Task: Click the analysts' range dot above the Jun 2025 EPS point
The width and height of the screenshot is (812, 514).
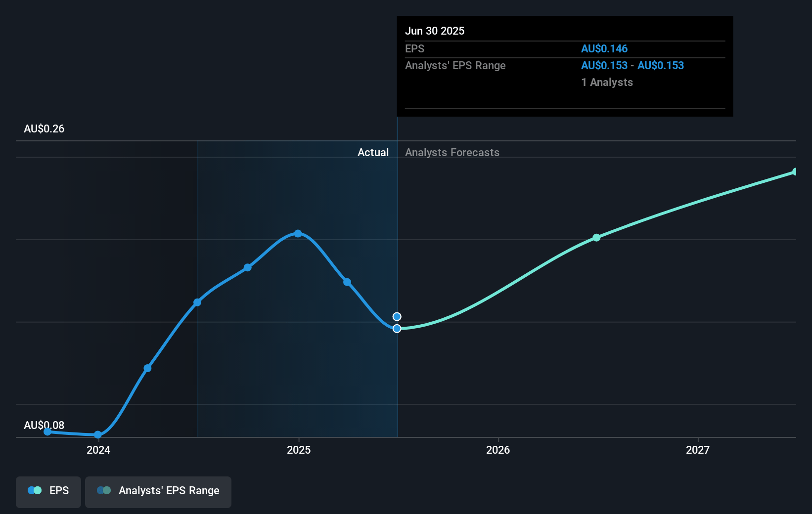Action: (397, 317)
